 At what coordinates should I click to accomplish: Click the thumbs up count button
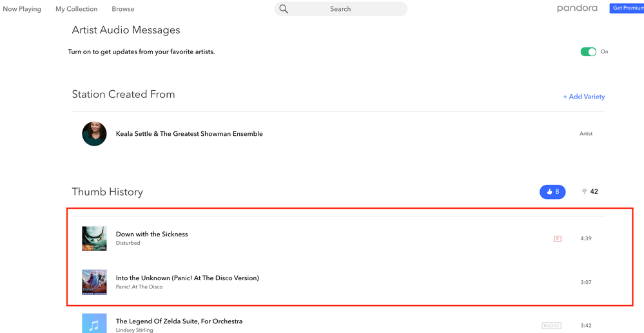coord(552,191)
